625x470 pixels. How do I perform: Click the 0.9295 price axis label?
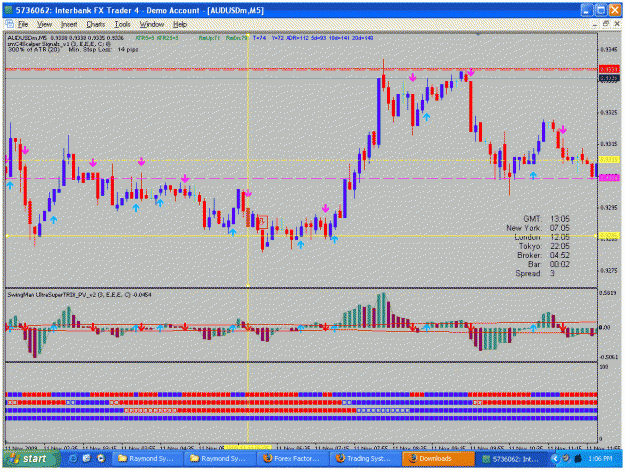pos(609,208)
